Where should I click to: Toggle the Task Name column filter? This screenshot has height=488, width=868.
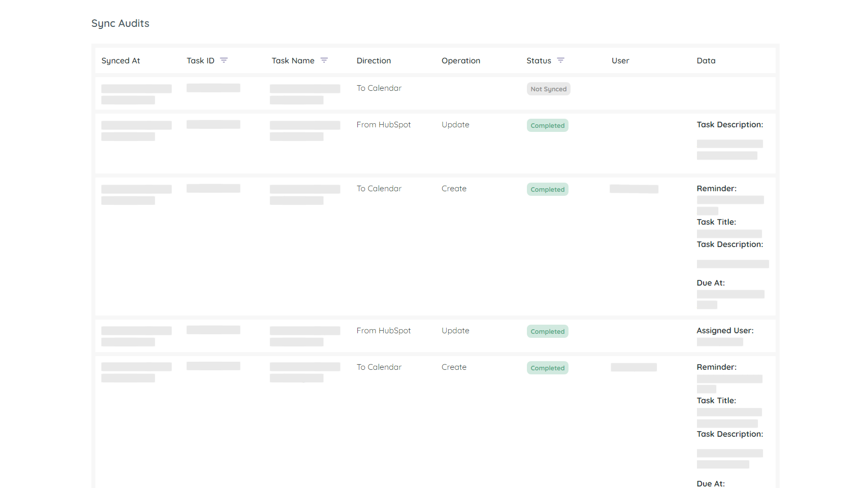click(x=324, y=60)
